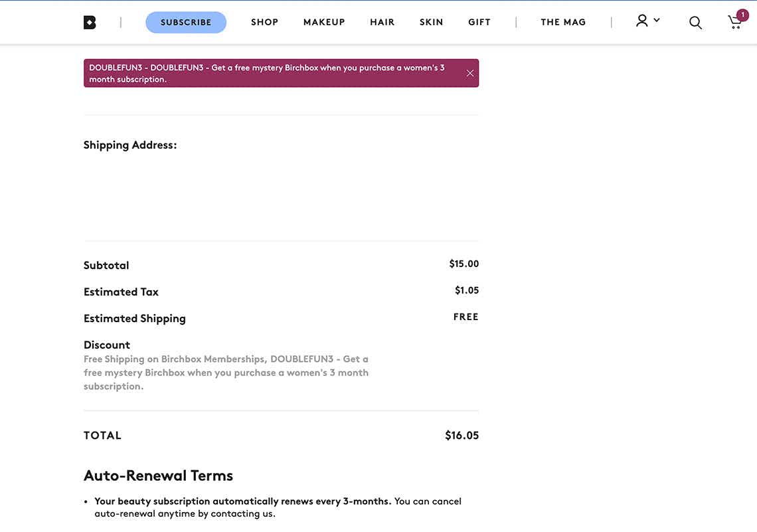Expand the account dropdown chevron

click(x=657, y=20)
